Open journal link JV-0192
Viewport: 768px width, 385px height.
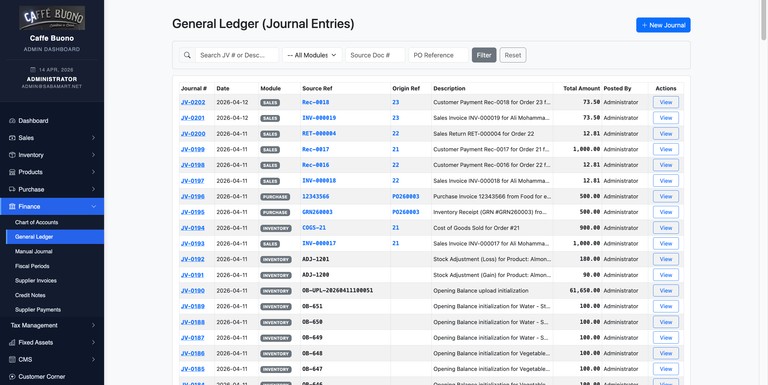[192, 259]
